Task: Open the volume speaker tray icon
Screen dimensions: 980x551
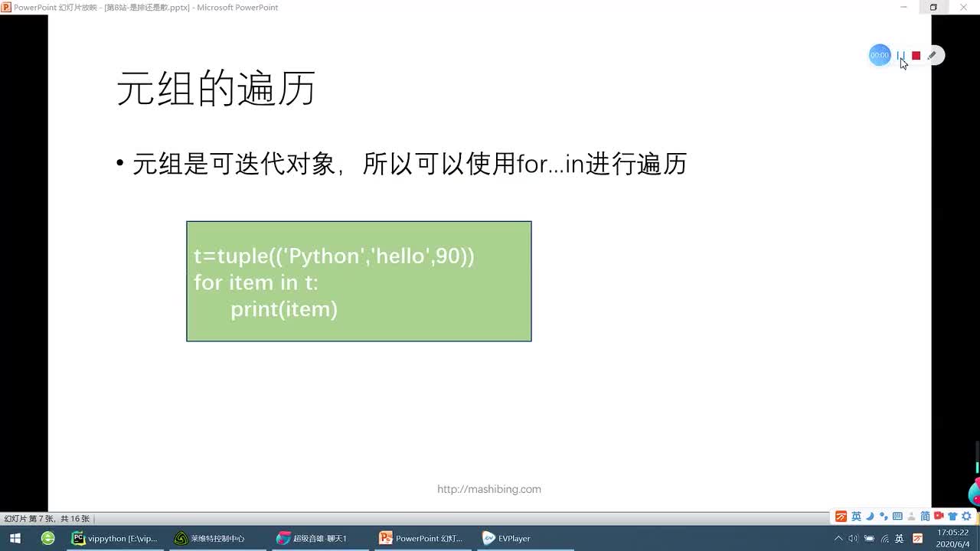Action: pyautogui.click(x=854, y=539)
